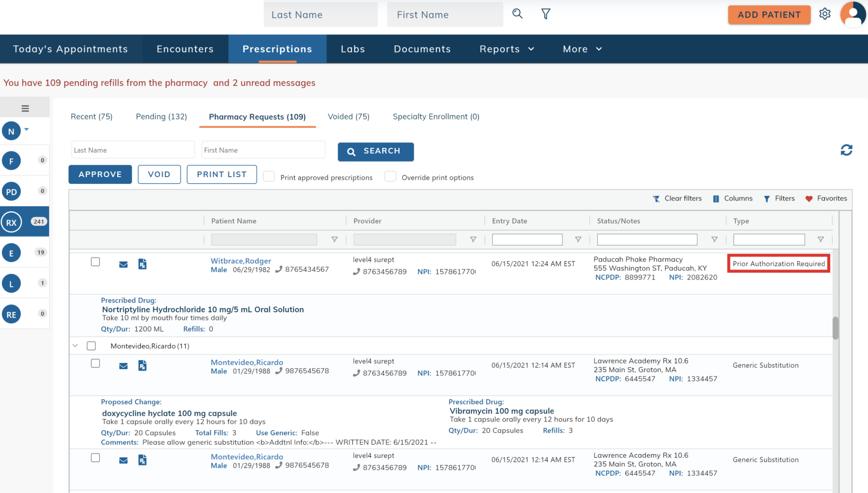
Task: Click envelope message icon for Witbrace,Rodger
Action: coord(123,264)
